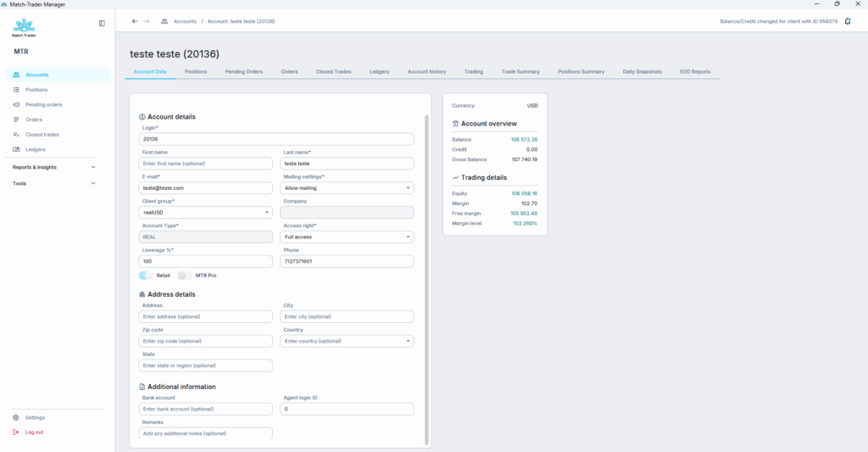Switch to the Pending Orders tab
The width and height of the screenshot is (868, 452).
tap(243, 72)
